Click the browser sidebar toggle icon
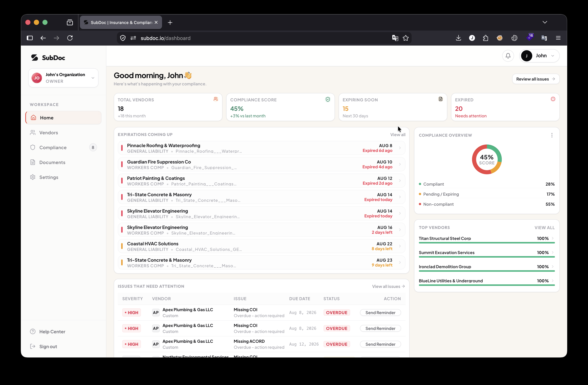 point(30,38)
